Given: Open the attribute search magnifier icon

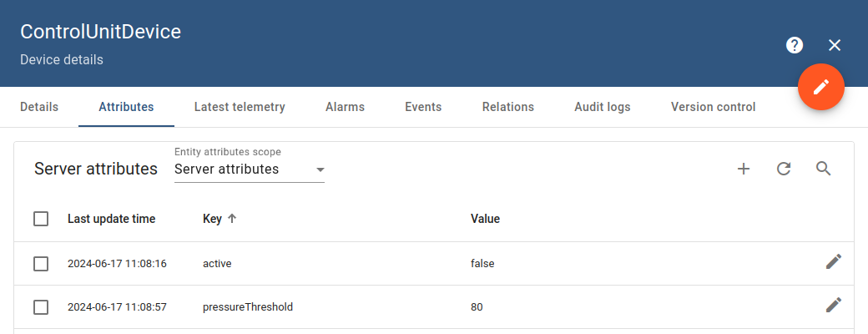Looking at the screenshot, I should (824, 169).
